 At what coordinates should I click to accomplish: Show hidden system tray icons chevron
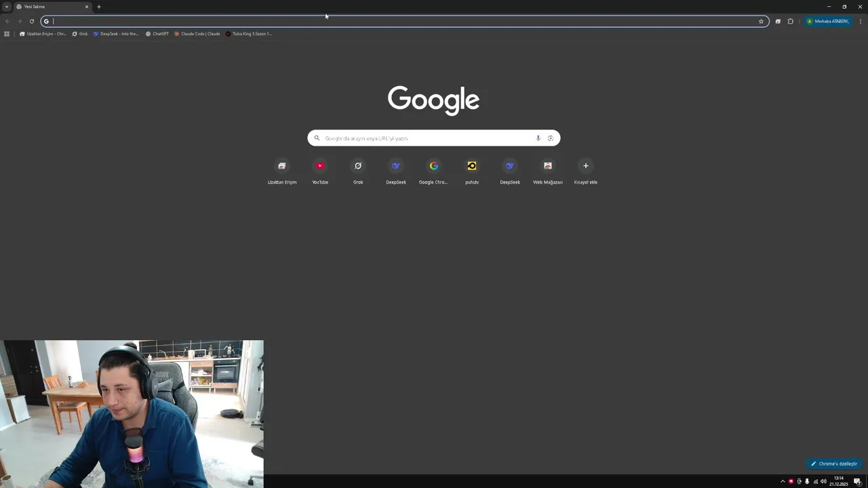click(x=783, y=481)
